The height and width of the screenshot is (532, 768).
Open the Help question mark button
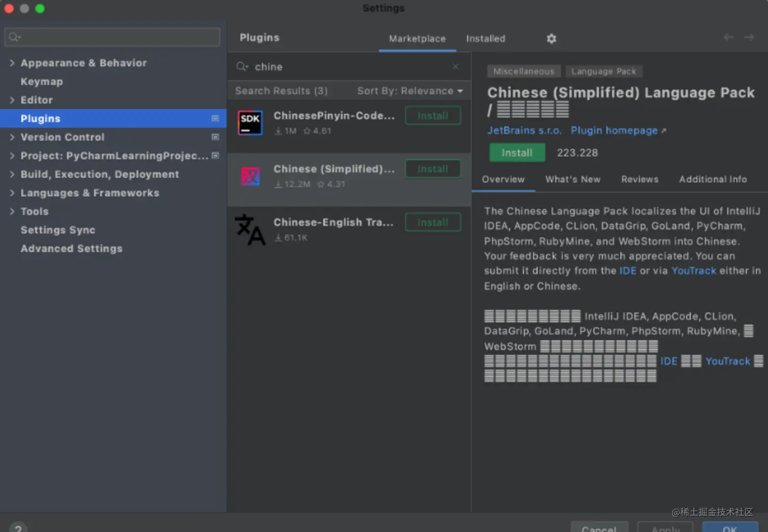18,528
